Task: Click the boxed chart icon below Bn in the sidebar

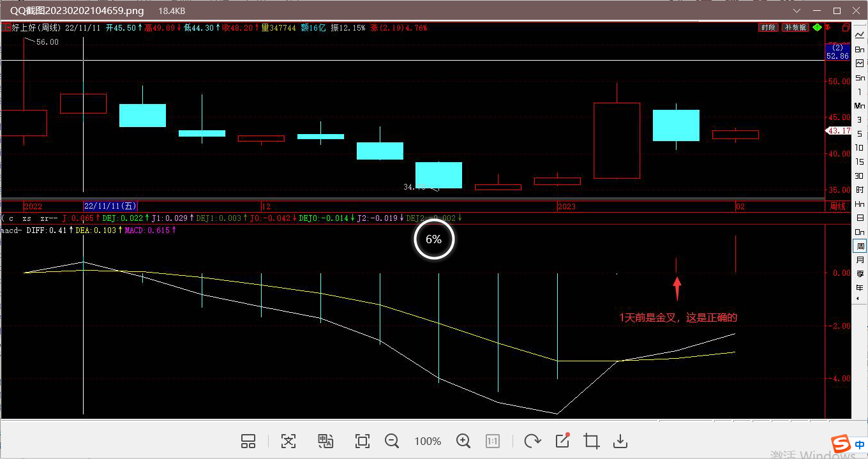Action: 860,63
